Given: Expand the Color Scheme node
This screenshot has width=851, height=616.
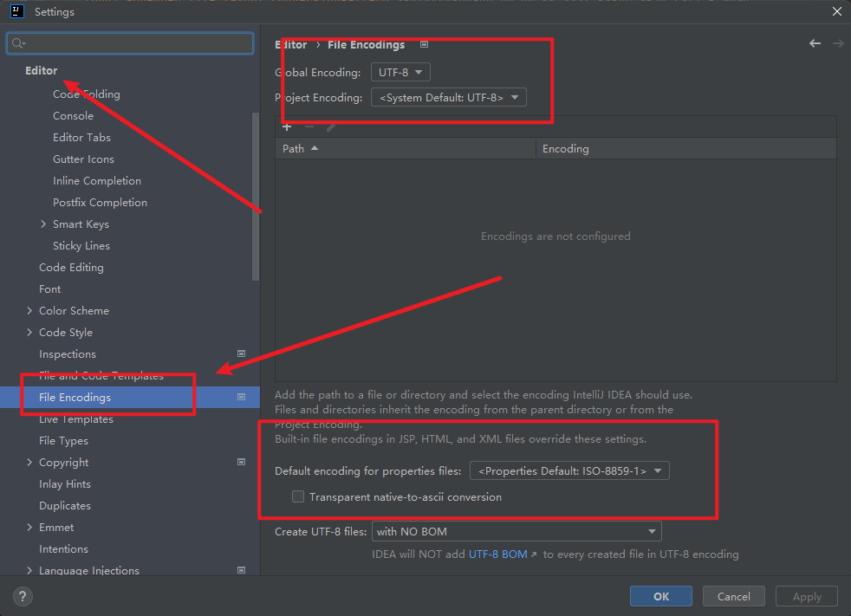Looking at the screenshot, I should click(x=29, y=310).
